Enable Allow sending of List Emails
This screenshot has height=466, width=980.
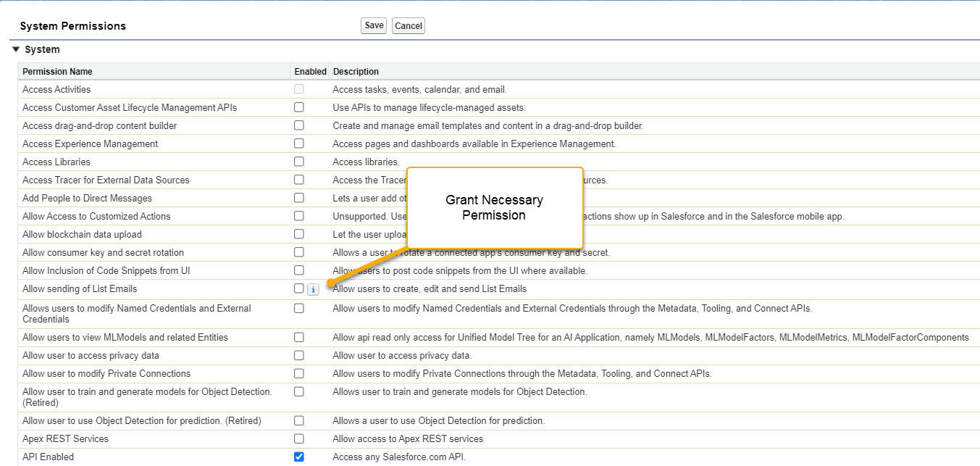[298, 288]
